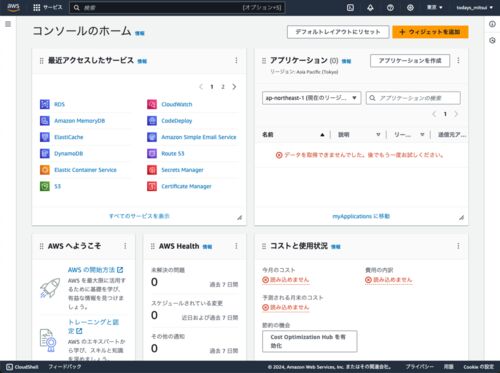Go to previous page of recent services
Viewport: 500px width, 373px height.
[x=201, y=87]
